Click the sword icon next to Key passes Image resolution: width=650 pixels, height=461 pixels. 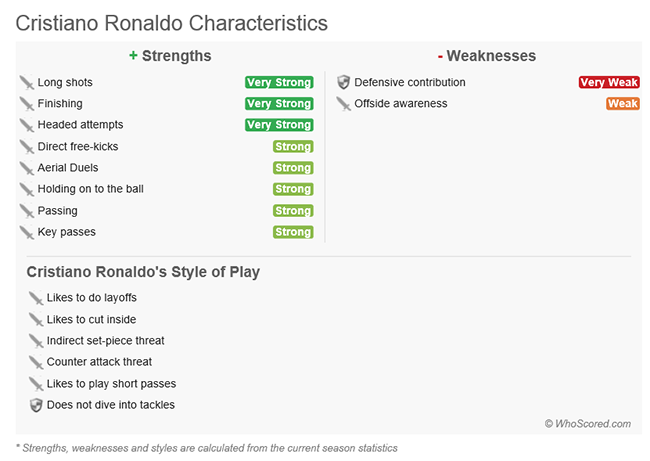(x=27, y=232)
